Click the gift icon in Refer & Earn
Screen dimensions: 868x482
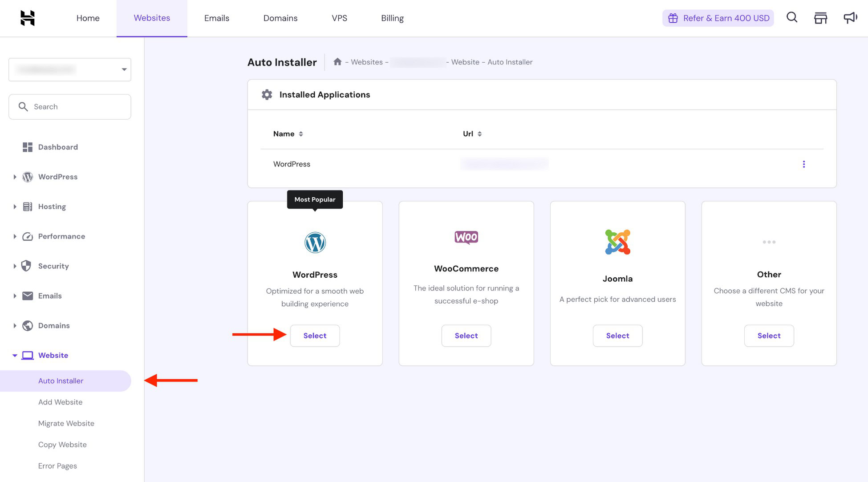tap(673, 18)
